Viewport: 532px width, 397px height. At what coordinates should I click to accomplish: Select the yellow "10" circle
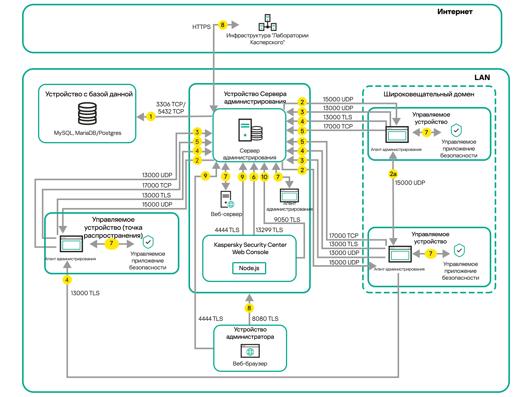point(264,177)
